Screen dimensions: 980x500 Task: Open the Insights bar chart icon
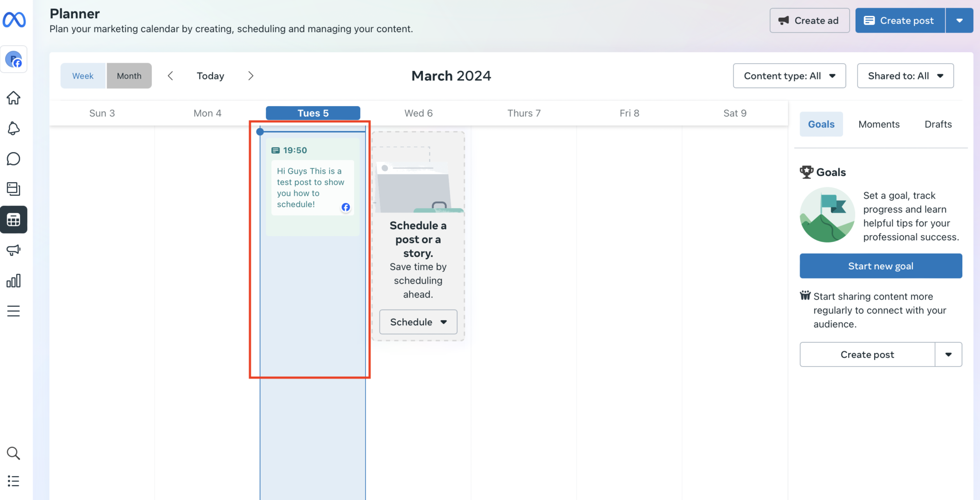(x=13, y=281)
